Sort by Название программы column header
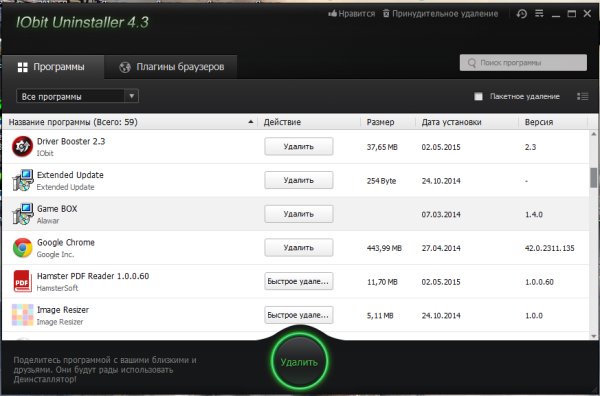The image size is (600, 396). tap(130, 122)
